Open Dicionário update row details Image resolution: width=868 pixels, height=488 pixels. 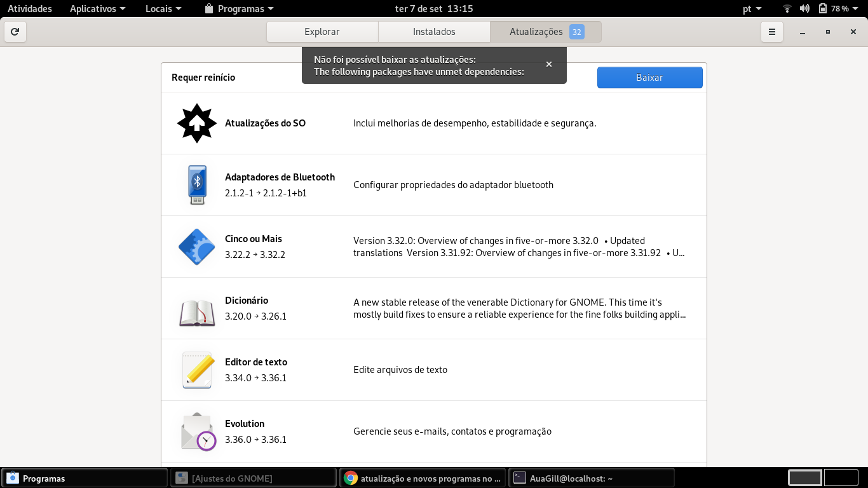tap(434, 308)
